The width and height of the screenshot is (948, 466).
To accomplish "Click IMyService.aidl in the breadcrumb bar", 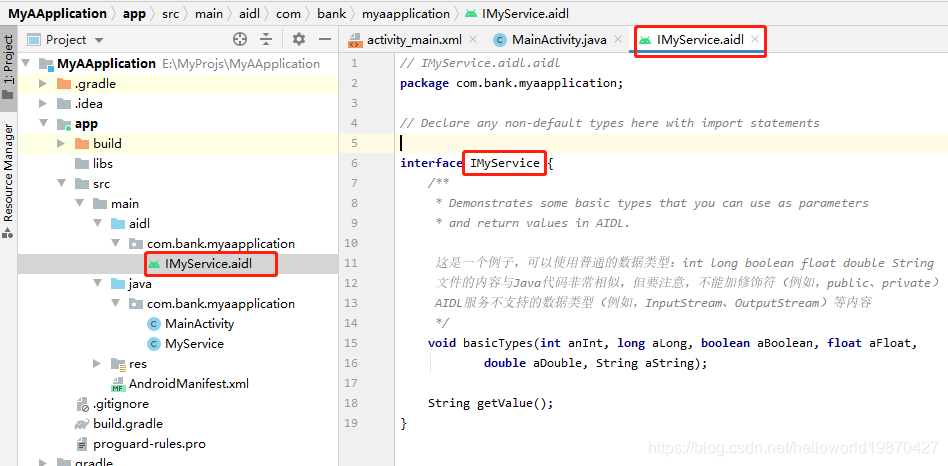I will click(525, 13).
